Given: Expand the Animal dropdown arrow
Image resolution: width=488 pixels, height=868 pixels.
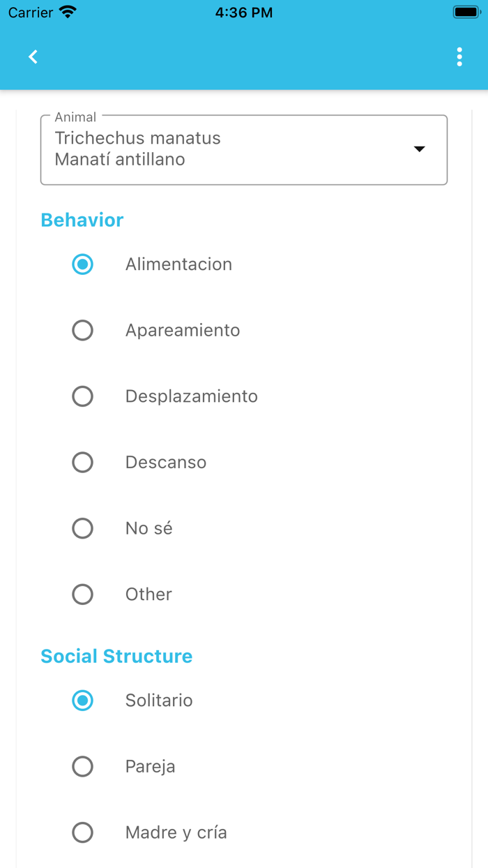Looking at the screenshot, I should click(419, 149).
